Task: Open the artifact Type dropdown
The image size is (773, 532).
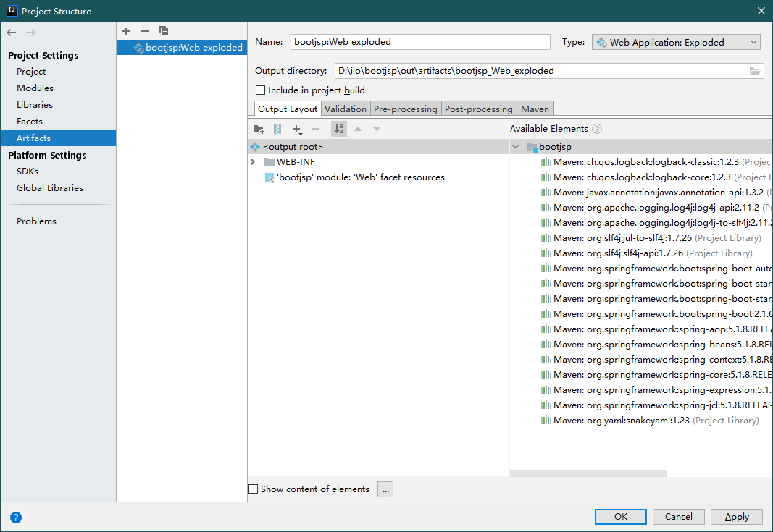Action: tap(677, 43)
